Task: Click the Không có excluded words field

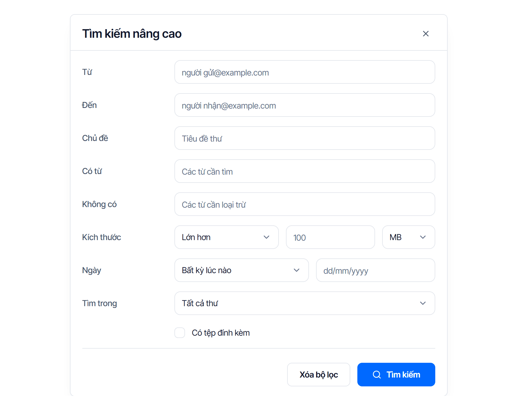Action: [305, 204]
